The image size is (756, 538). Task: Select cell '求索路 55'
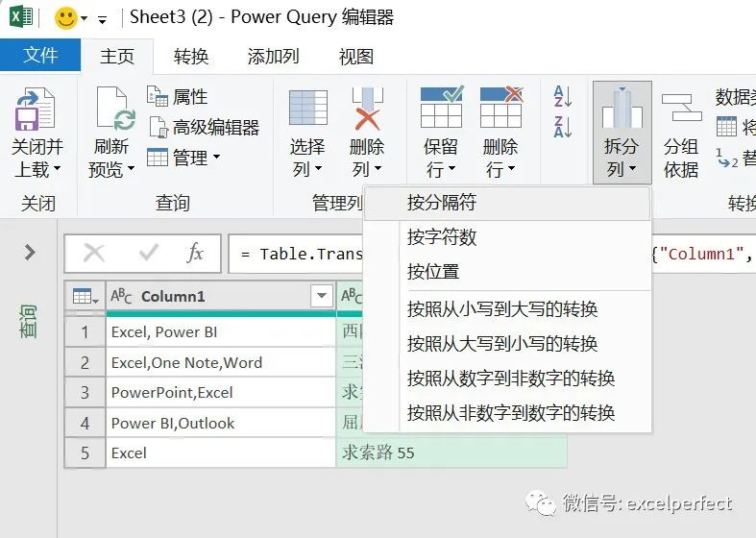pyautogui.click(x=451, y=452)
